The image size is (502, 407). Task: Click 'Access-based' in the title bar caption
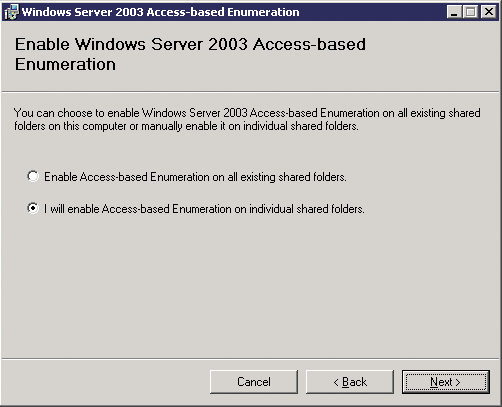[185, 12]
